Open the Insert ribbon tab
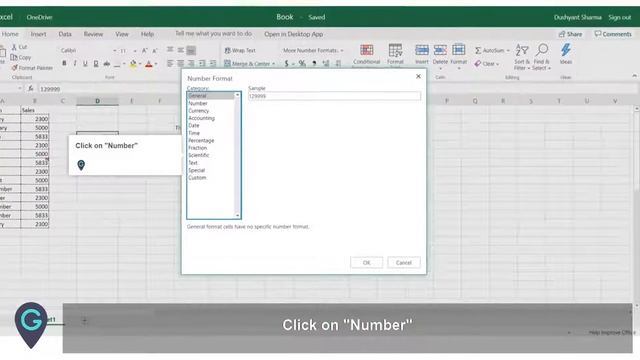640x360 pixels. [38, 34]
